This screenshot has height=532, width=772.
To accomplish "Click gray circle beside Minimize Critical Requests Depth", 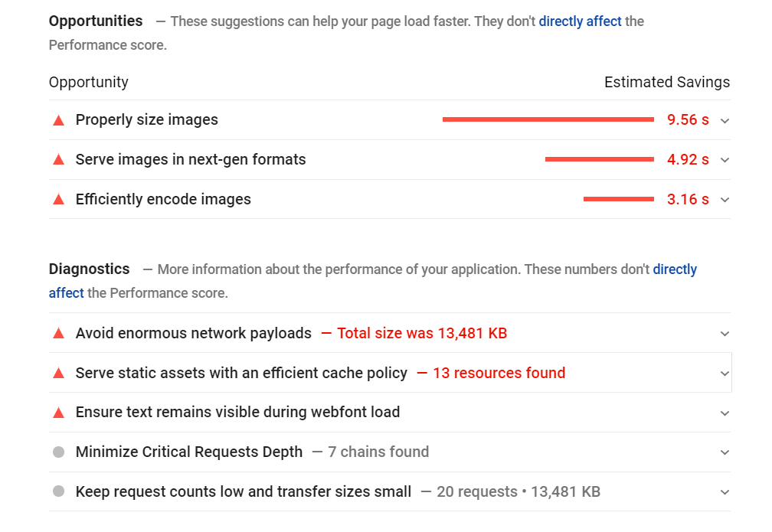I will click(58, 452).
